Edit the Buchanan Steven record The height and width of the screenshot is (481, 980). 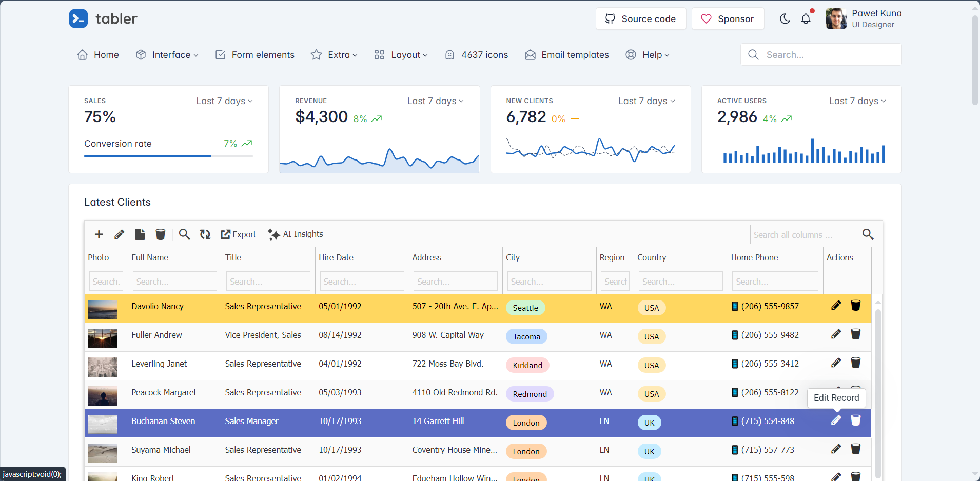836,420
